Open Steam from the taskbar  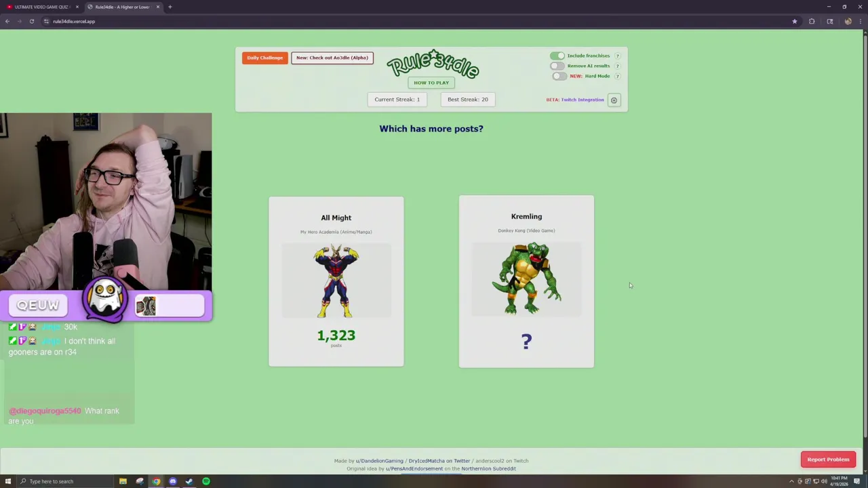pyautogui.click(x=189, y=481)
